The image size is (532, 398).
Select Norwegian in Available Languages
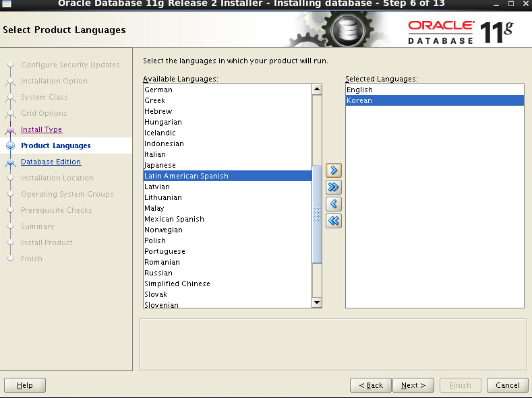227,230
